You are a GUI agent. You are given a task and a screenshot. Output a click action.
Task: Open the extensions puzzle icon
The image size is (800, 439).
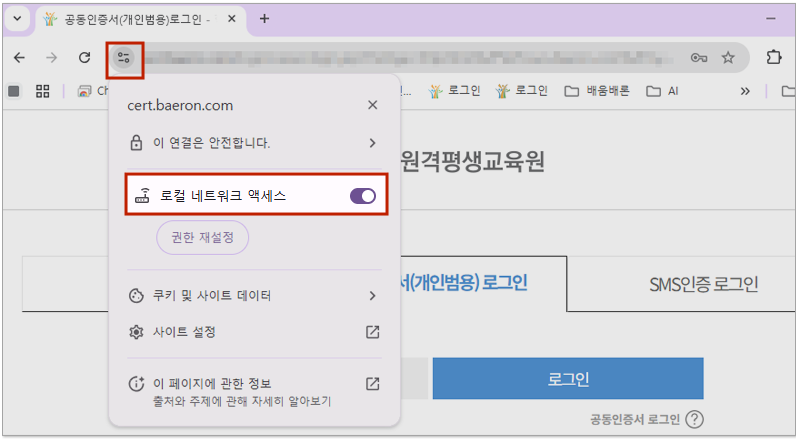click(773, 58)
